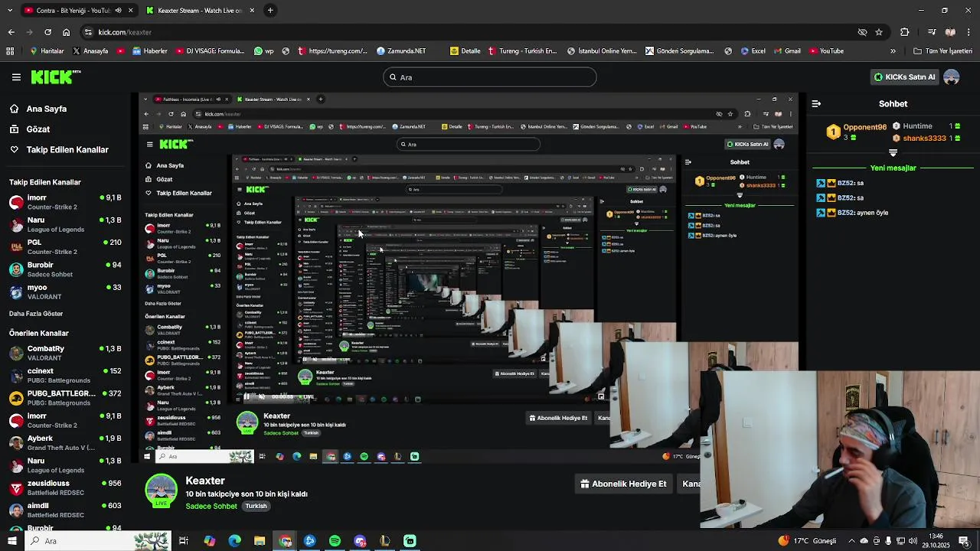Open the Gmail bookmark
980x551 pixels.
(x=787, y=51)
